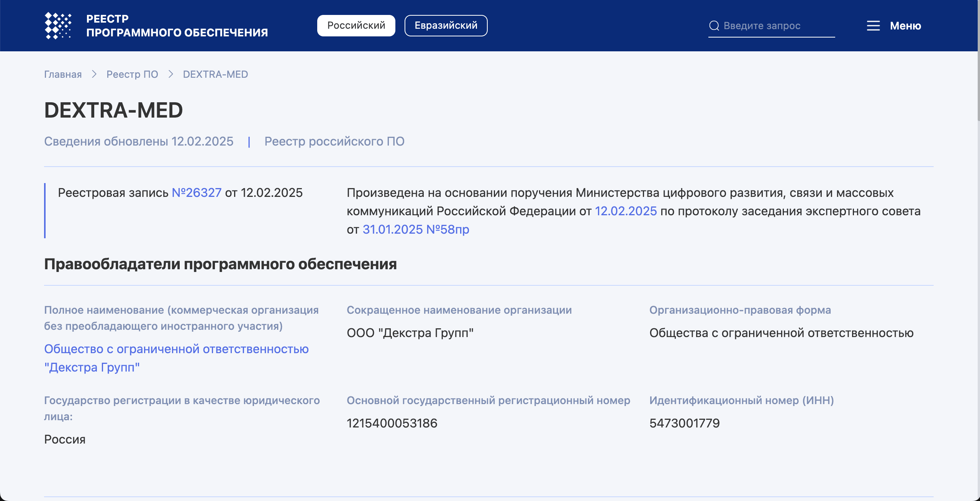Viewport: 980px width, 501px height.
Task: Open breadcrumb item Реестр ПО
Action: click(x=132, y=74)
